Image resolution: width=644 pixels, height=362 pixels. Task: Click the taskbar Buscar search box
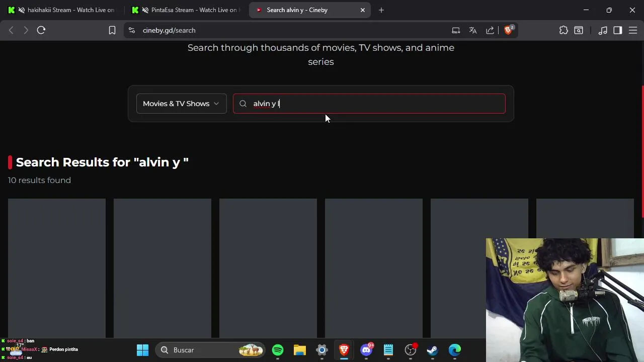[x=211, y=350]
